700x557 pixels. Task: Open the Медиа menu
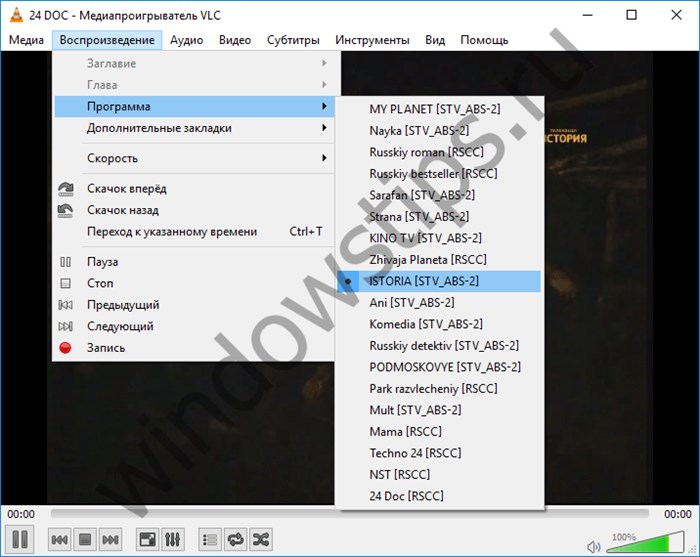[26, 40]
